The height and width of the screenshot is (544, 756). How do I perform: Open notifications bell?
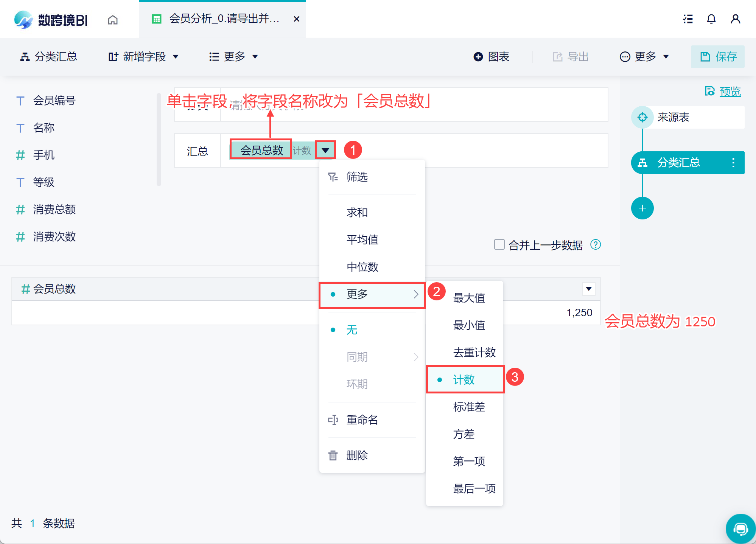(711, 19)
